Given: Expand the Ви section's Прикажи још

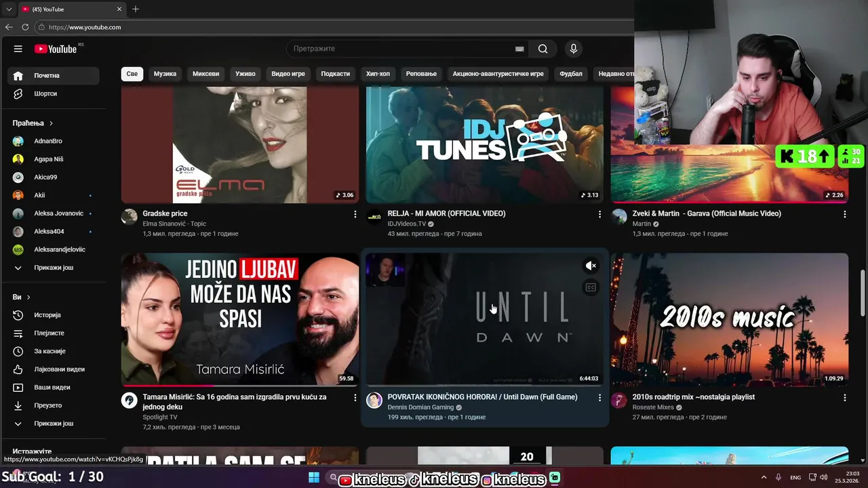Looking at the screenshot, I should (54, 424).
